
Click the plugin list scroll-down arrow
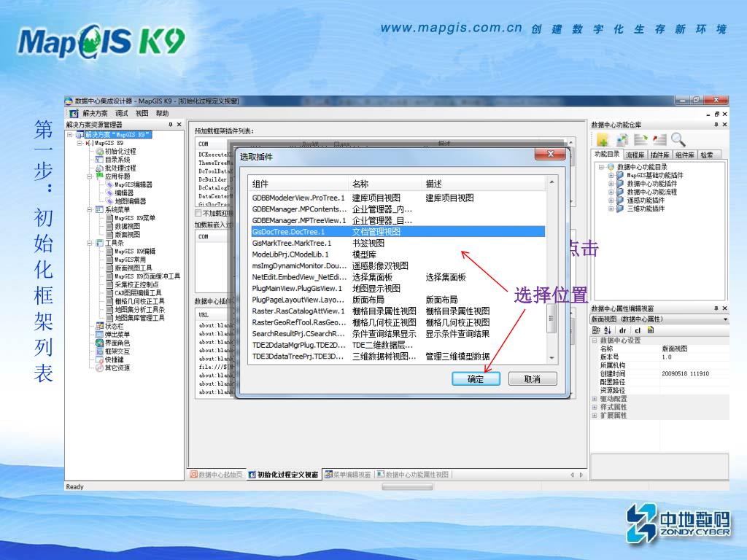(x=551, y=357)
